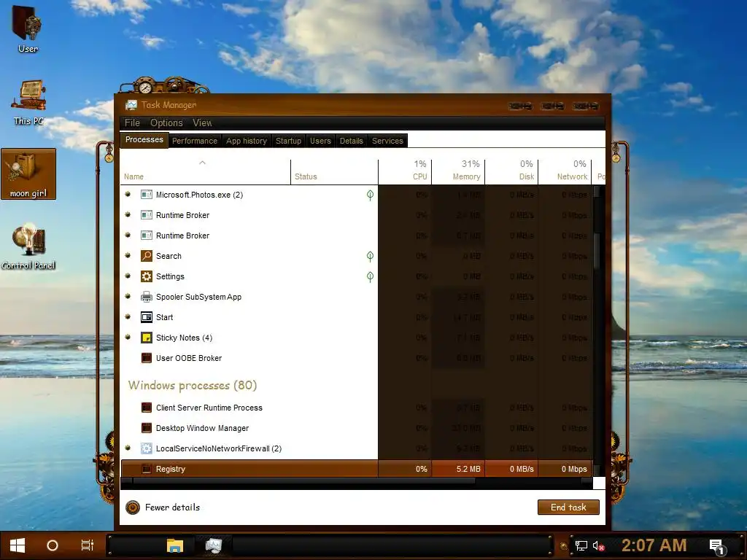Sort by the Memory column header
This screenshot has height=560, width=747.
(x=458, y=171)
